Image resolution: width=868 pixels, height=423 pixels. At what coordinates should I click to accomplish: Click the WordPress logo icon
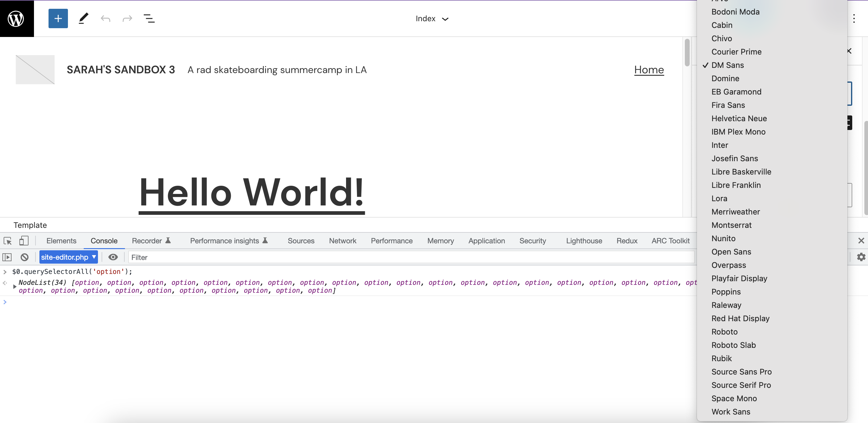click(16, 18)
